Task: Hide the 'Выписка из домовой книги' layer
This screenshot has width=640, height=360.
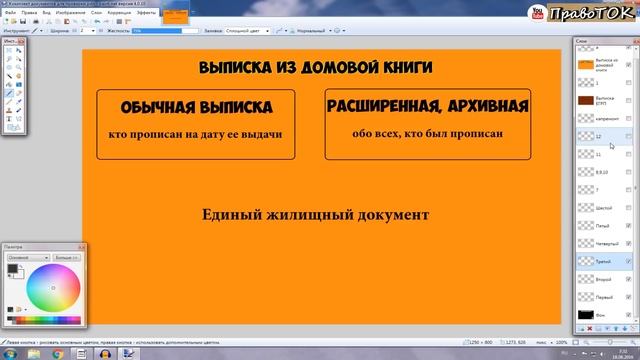Action: (x=629, y=65)
